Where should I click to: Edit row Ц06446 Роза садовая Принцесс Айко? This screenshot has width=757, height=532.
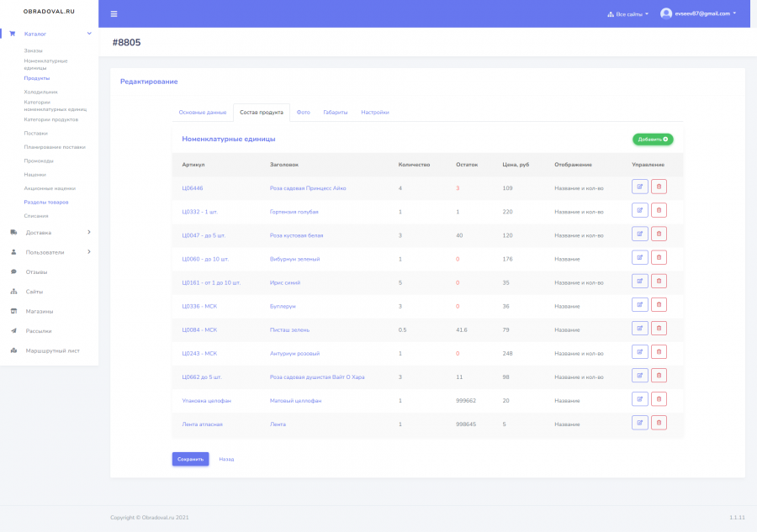click(x=640, y=187)
